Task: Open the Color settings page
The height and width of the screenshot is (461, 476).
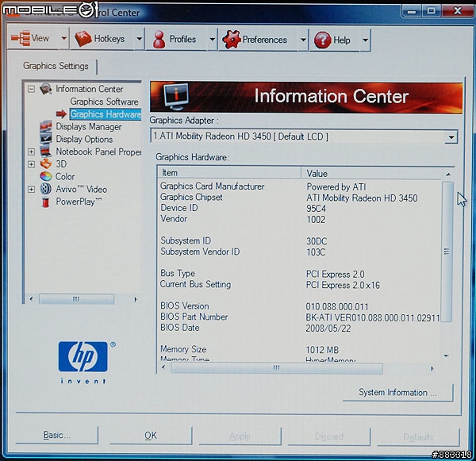Action: 65,176
